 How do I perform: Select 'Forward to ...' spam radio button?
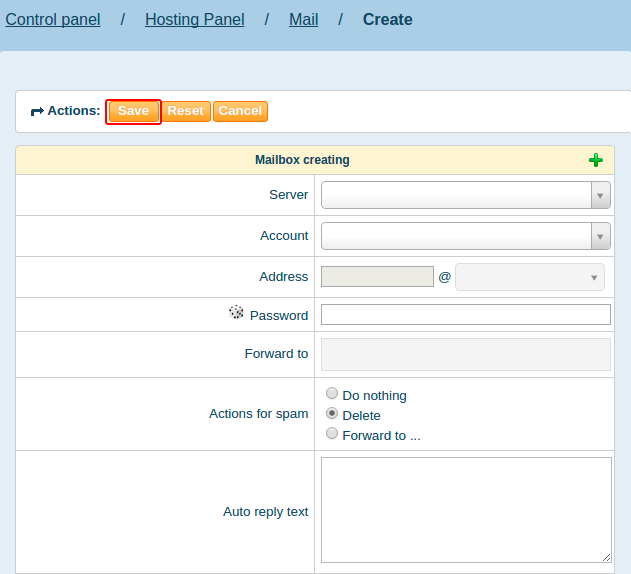point(332,434)
